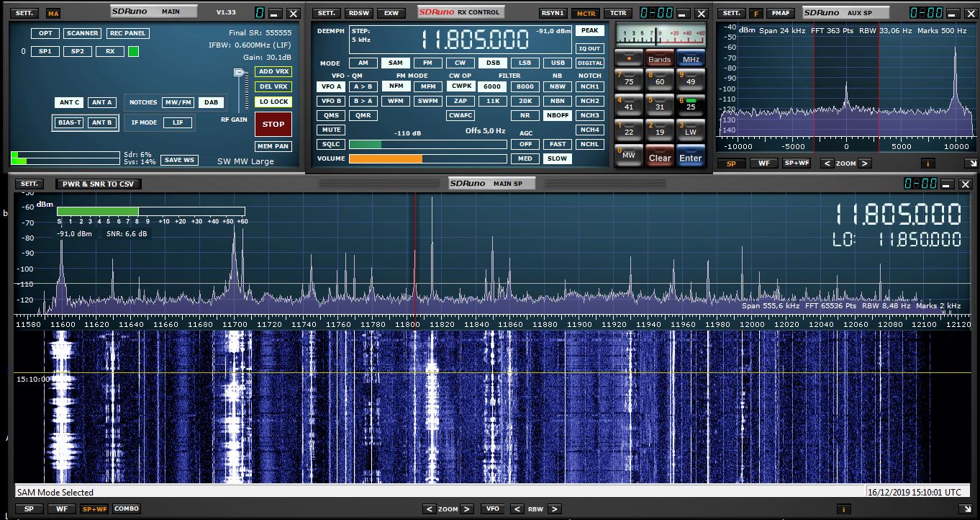Screen dimensions: 980x520
Task: Select the LW band key
Action: (x=691, y=130)
